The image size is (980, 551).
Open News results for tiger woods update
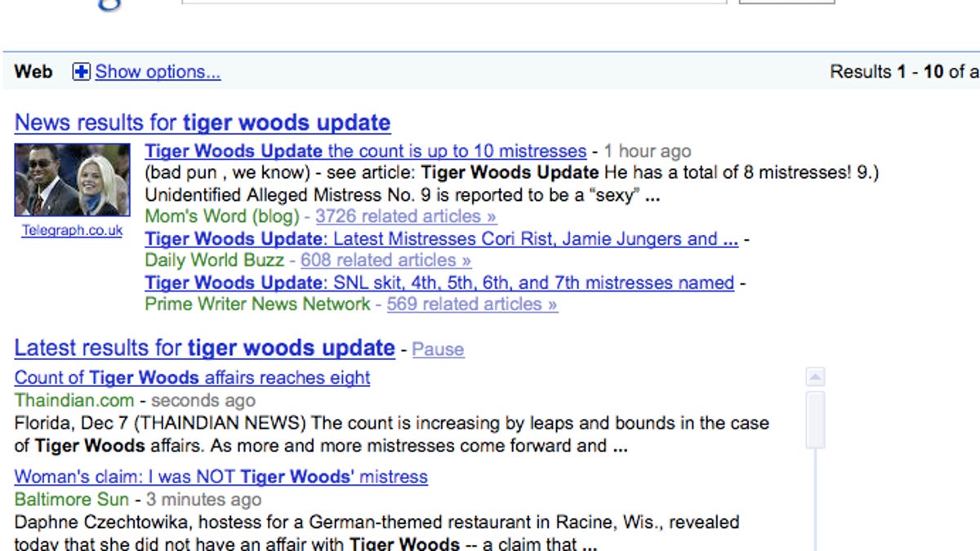(x=203, y=122)
